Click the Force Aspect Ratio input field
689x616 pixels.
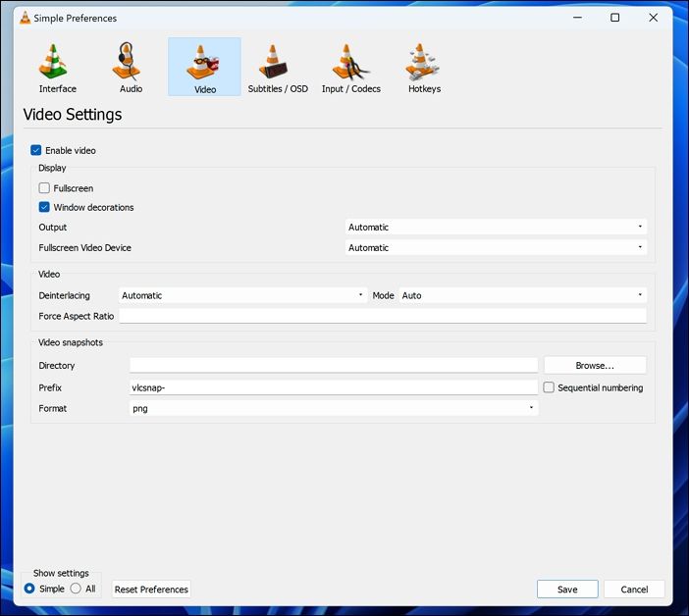click(383, 316)
